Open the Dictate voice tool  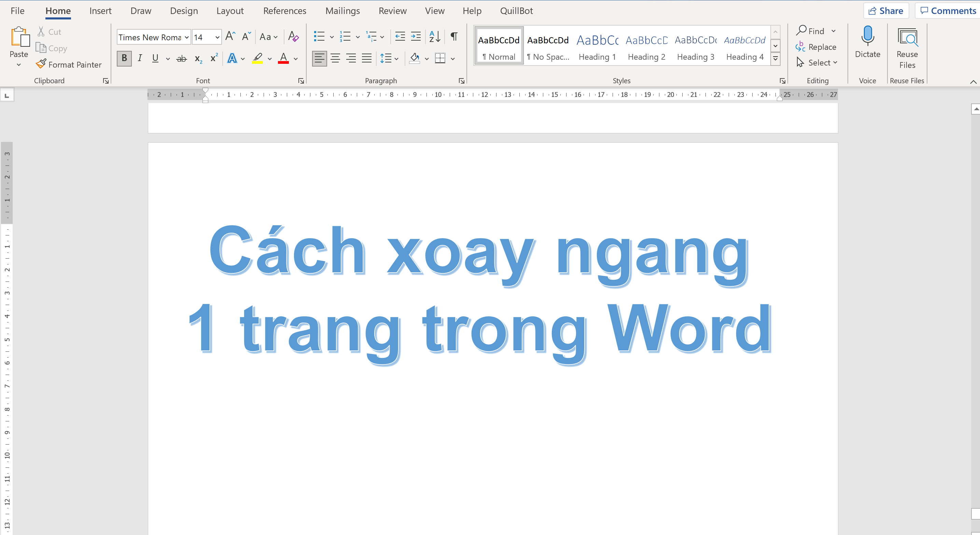[x=867, y=44]
